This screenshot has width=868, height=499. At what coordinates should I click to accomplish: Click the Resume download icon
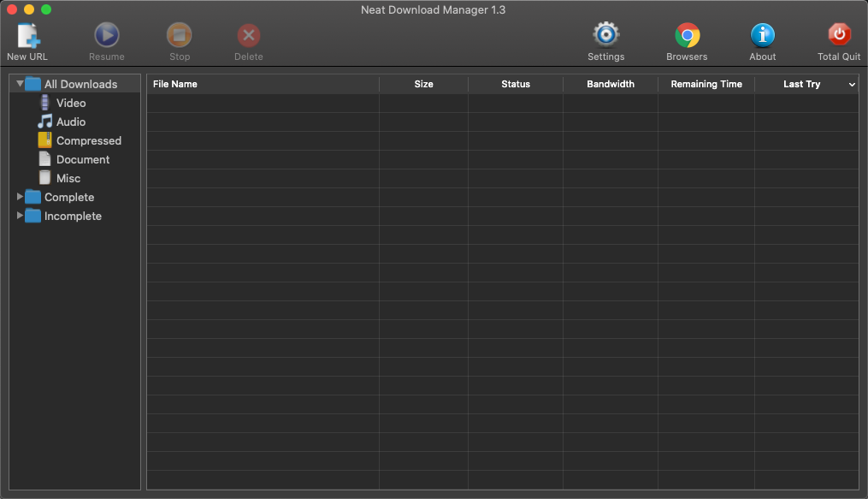(106, 35)
